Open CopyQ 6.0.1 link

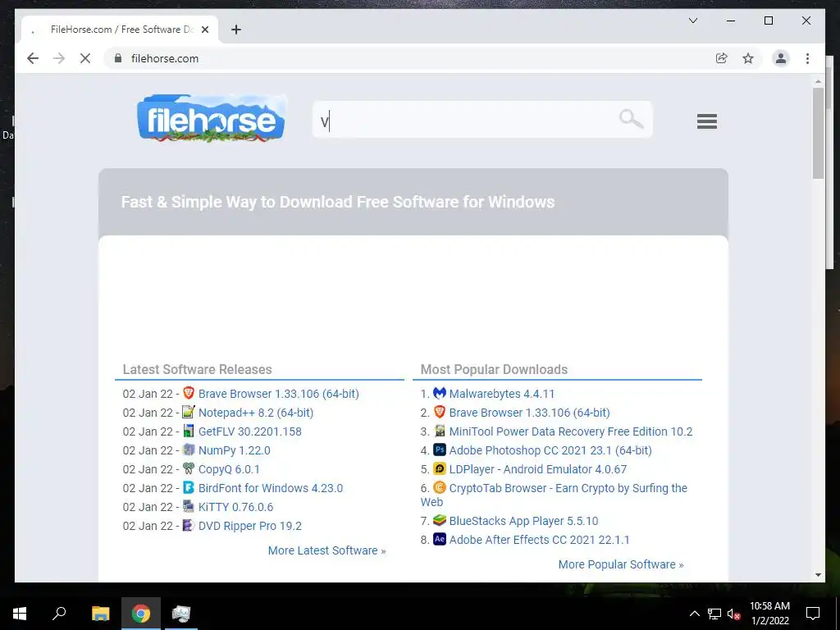click(229, 469)
